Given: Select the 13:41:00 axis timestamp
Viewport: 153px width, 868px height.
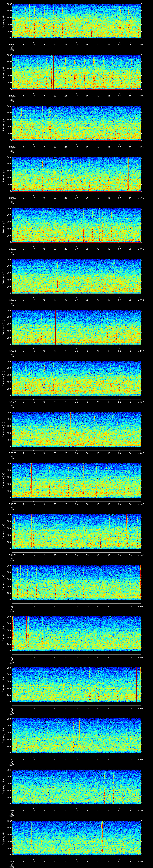Looking at the screenshot, I should (x=12, y=555).
